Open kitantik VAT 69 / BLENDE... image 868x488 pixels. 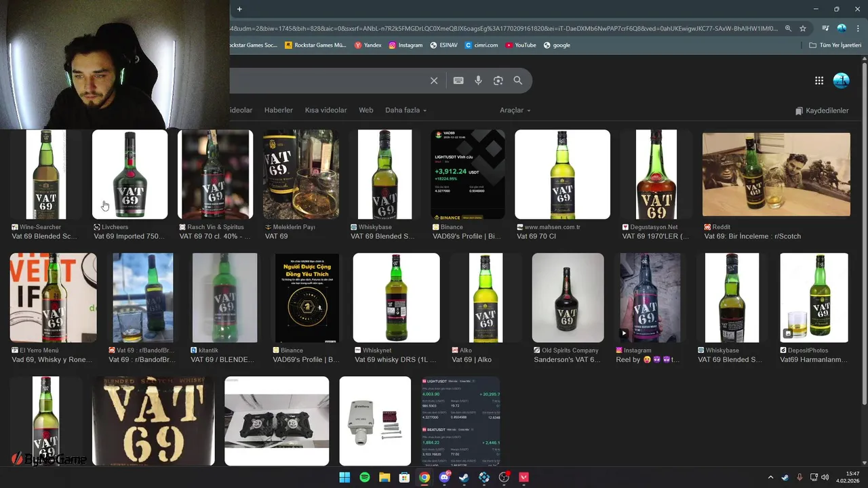(x=224, y=298)
